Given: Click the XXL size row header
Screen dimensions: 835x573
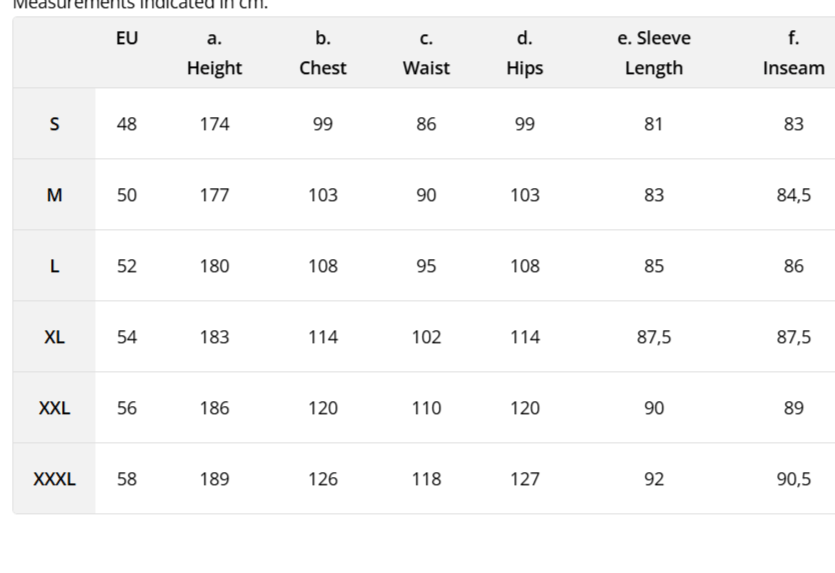Looking at the screenshot, I should pos(54,408).
